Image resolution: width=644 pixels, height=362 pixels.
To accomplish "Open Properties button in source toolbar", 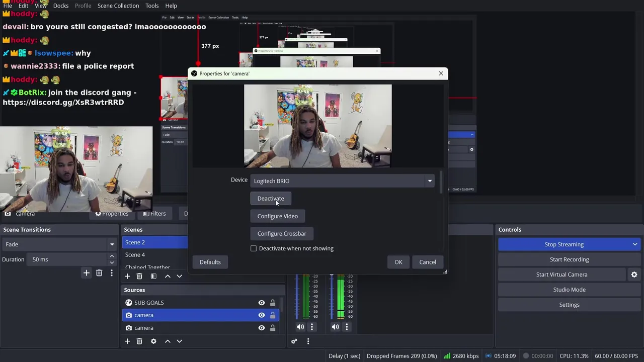I will (112, 214).
